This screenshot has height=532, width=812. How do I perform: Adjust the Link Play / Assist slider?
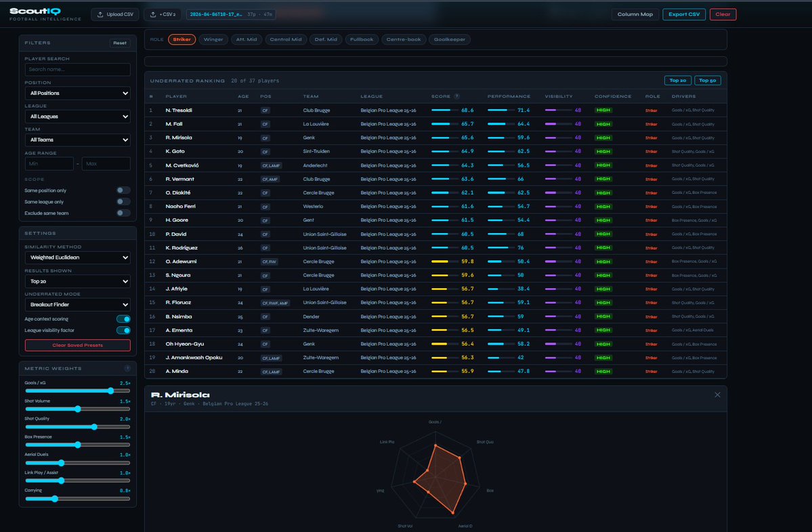(78, 480)
